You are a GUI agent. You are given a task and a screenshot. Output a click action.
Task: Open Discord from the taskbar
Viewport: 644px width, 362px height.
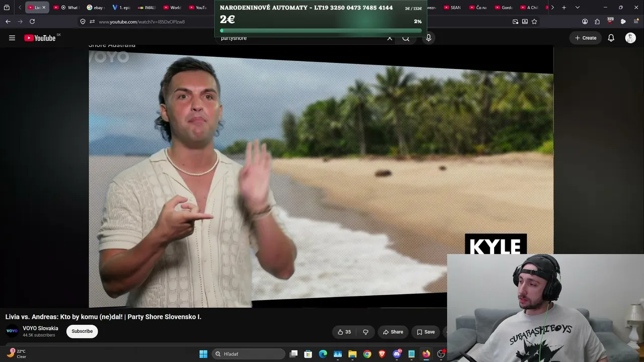tap(397, 354)
